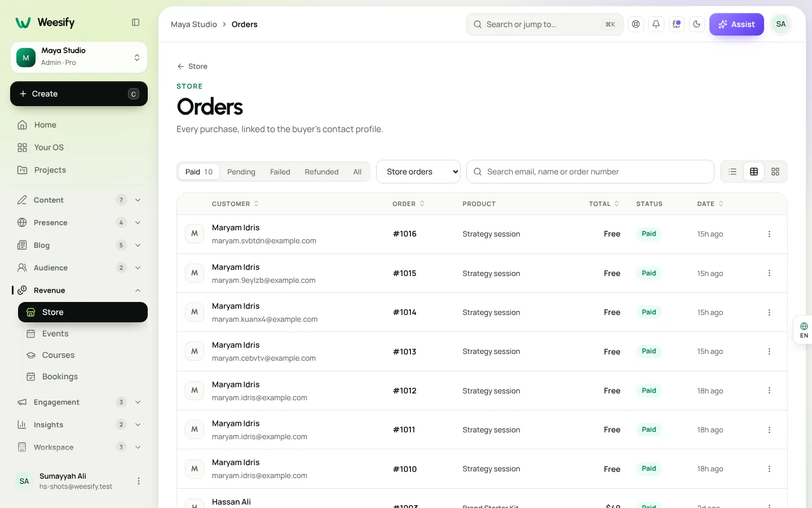Expand the Workspace section

(x=79, y=447)
